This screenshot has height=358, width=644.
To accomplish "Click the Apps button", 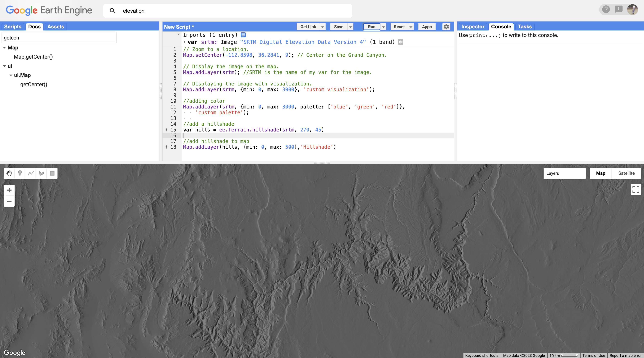I will (427, 27).
